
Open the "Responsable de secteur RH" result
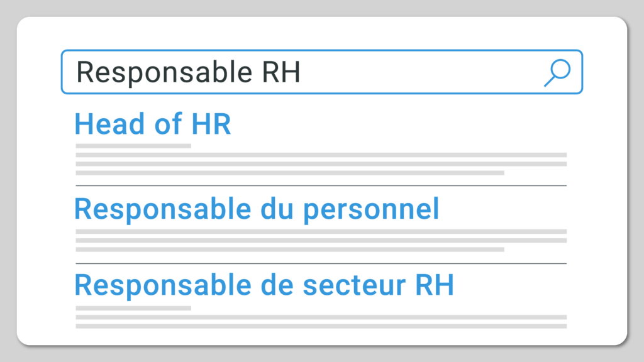264,285
